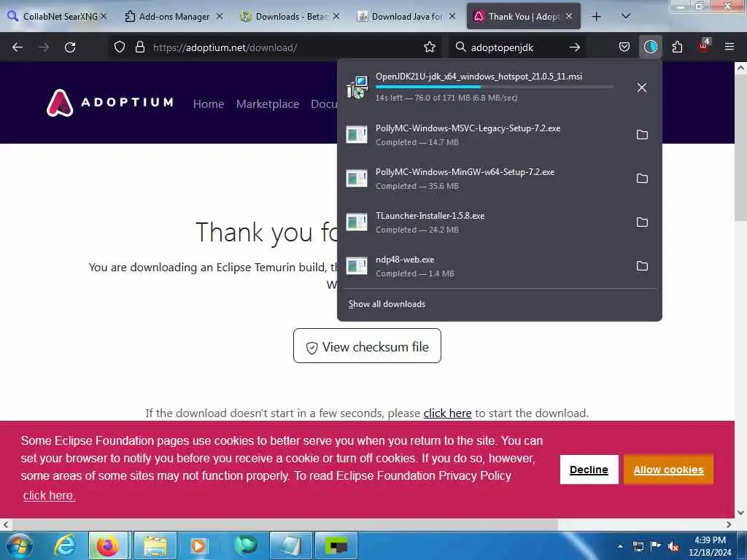Open the privacy policy click here link
Image resolution: width=747 pixels, height=560 pixels.
coord(49,495)
